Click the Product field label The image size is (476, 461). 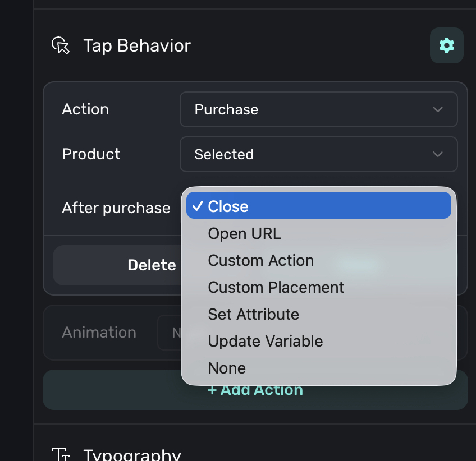(x=91, y=154)
